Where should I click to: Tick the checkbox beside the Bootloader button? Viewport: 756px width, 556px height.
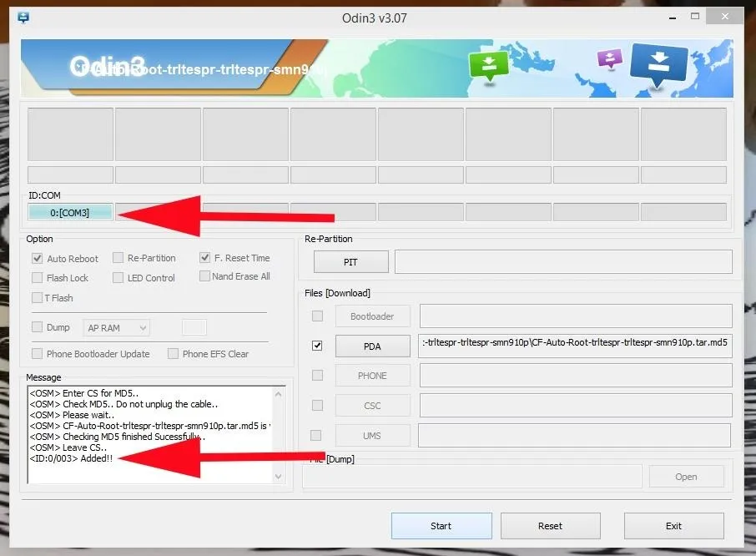pyautogui.click(x=317, y=316)
